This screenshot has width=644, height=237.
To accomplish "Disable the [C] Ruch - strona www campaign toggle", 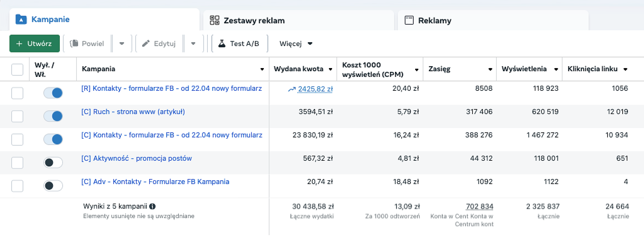I will (x=53, y=116).
